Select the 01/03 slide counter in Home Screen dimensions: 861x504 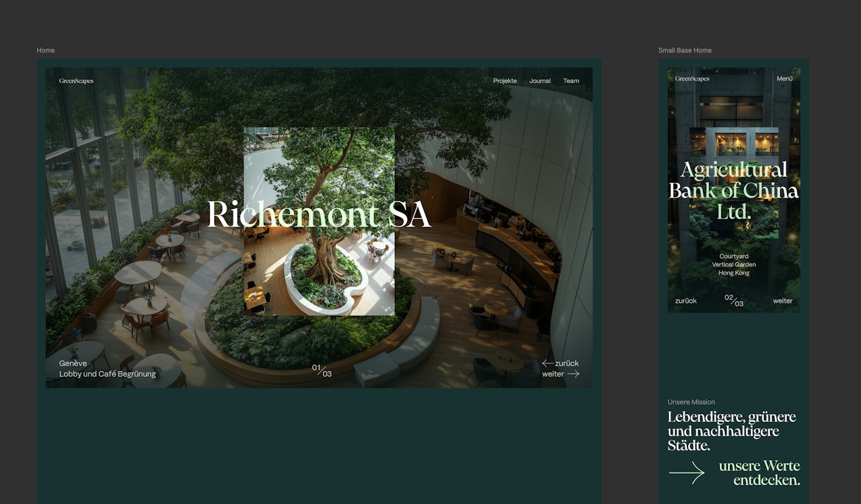pos(322,370)
